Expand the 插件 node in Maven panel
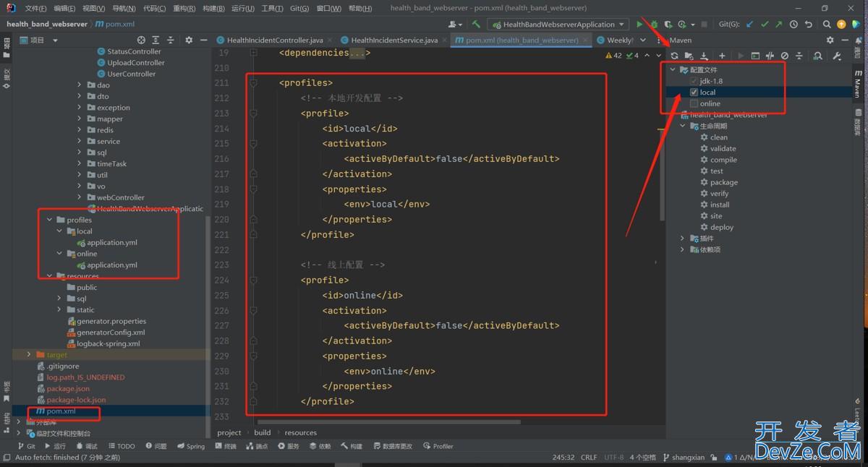The width and height of the screenshot is (868, 467). (x=682, y=239)
